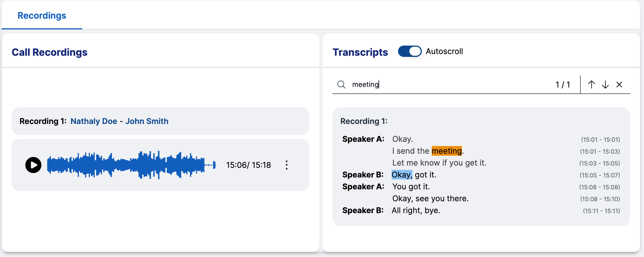This screenshot has height=257, width=644.
Task: Seek within the audio waveform
Action: click(132, 165)
